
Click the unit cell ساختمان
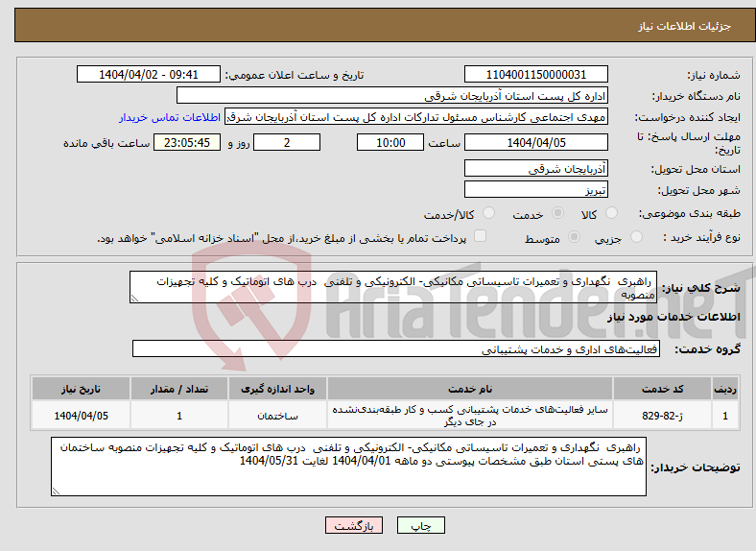(277, 416)
